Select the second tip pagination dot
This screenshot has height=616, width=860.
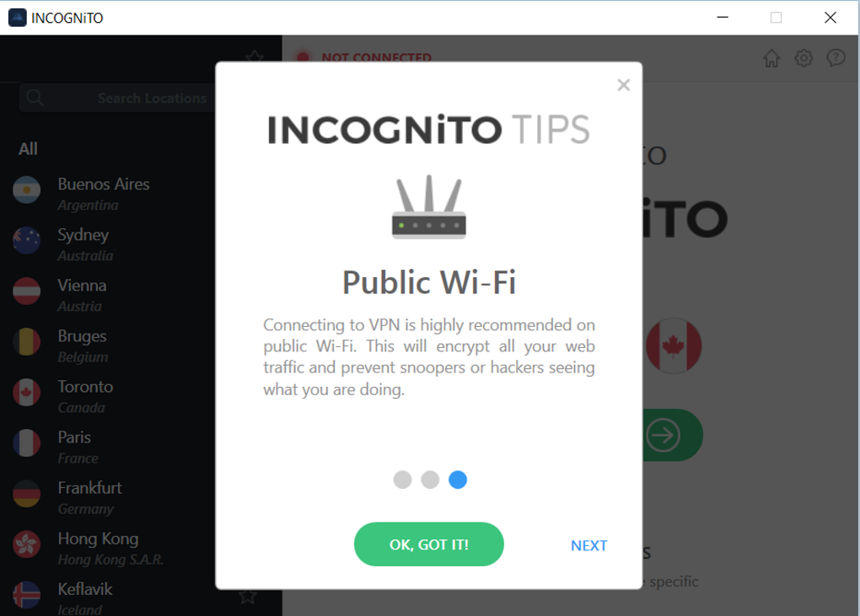click(x=430, y=479)
